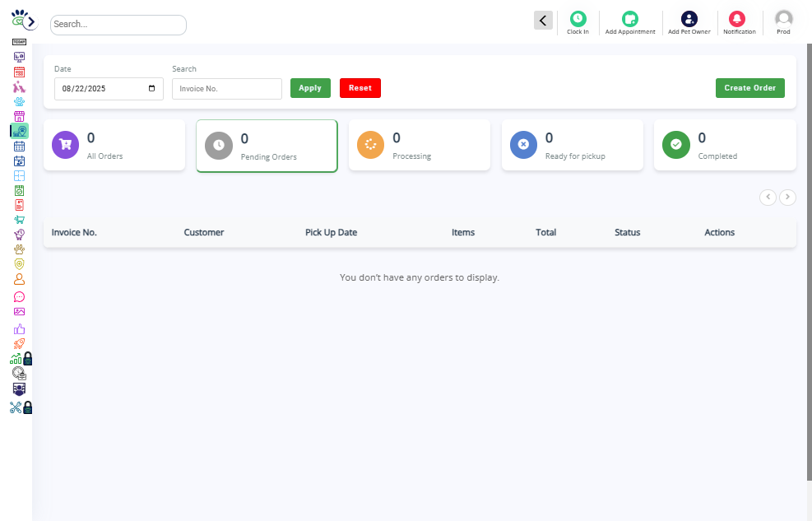Image resolution: width=812 pixels, height=521 pixels.
Task: Click the Status column header
Action: [x=627, y=233]
